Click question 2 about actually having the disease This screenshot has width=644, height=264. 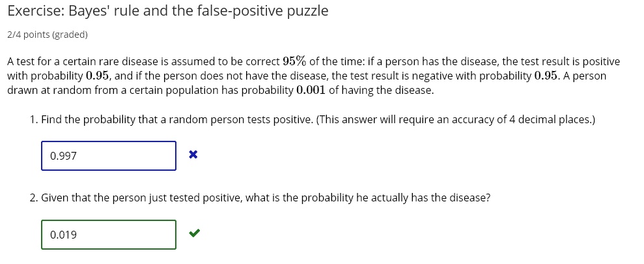coord(266,198)
